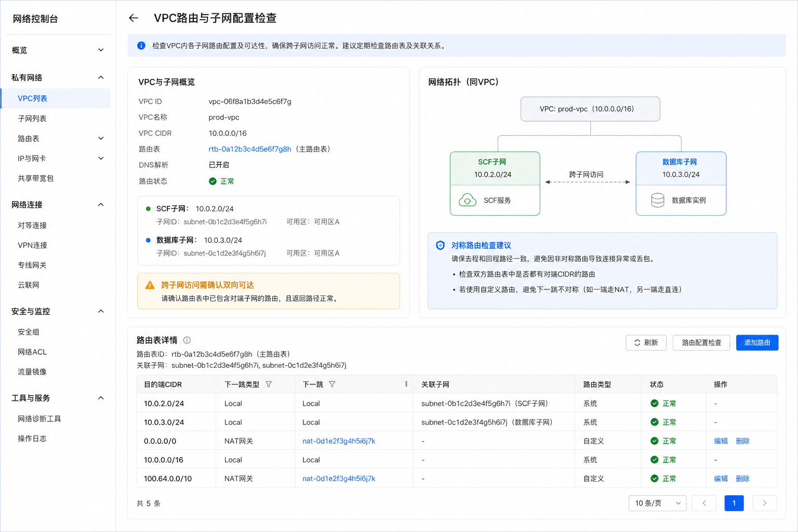This screenshot has height=532, width=798.
Task: Run 路由配置检查
Action: pos(701,343)
